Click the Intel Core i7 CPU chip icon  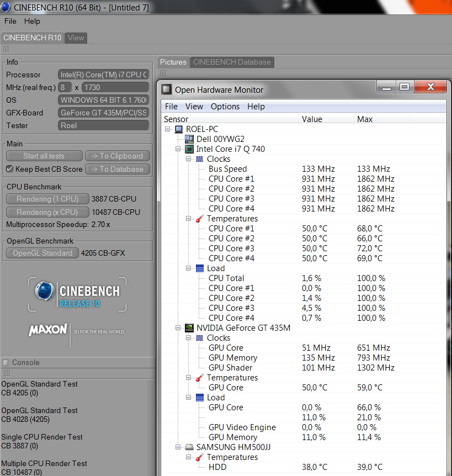[189, 149]
